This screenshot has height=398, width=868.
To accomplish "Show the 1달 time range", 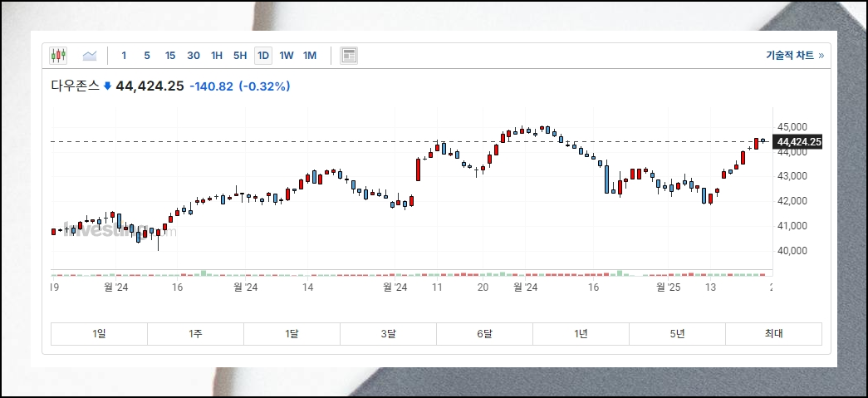I will [x=292, y=334].
